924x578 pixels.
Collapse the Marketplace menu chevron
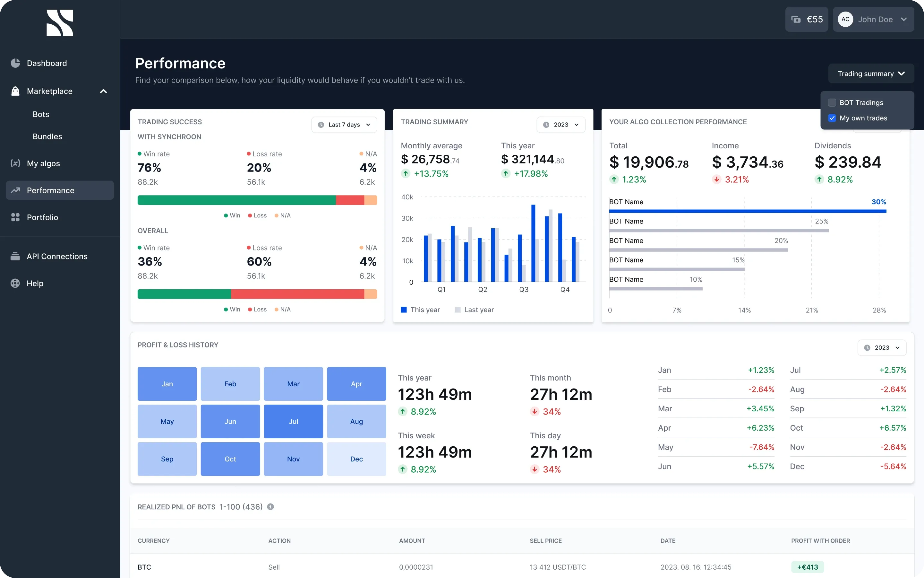tap(104, 91)
